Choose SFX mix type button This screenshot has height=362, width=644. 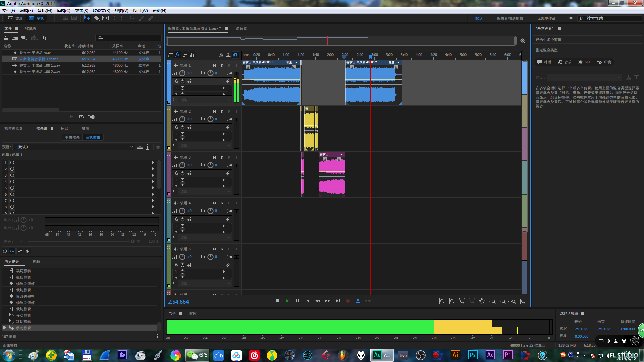tap(584, 62)
